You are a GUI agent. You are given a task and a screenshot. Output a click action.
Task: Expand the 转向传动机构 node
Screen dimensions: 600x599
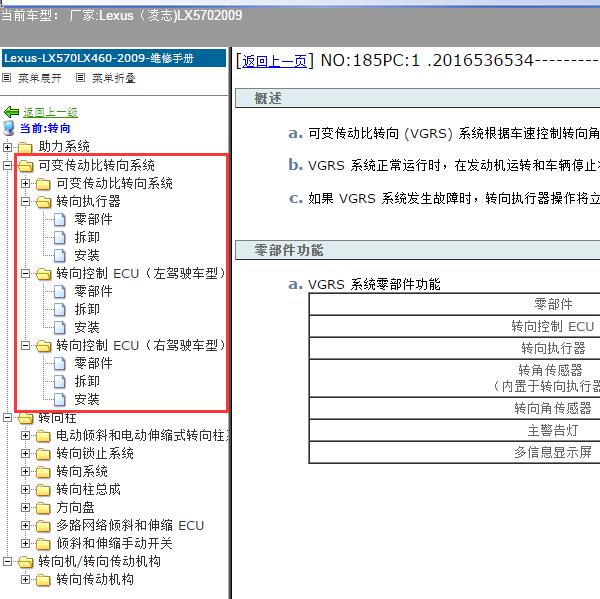(x=25, y=579)
